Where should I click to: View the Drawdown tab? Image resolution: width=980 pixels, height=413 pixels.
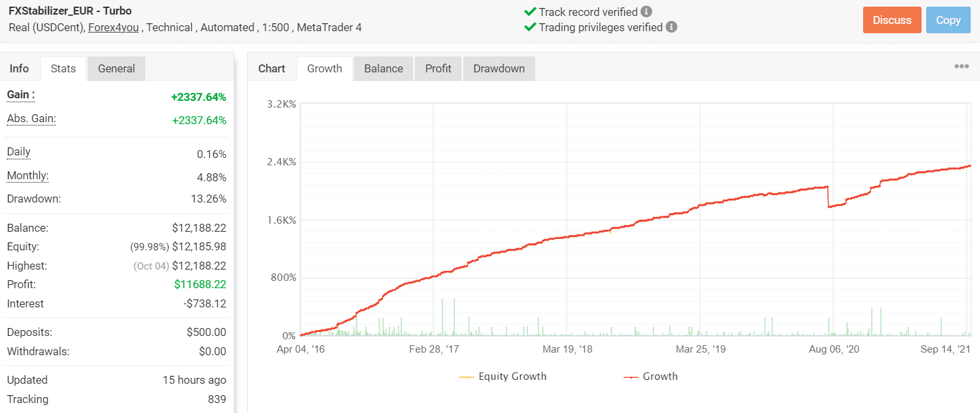pyautogui.click(x=499, y=68)
